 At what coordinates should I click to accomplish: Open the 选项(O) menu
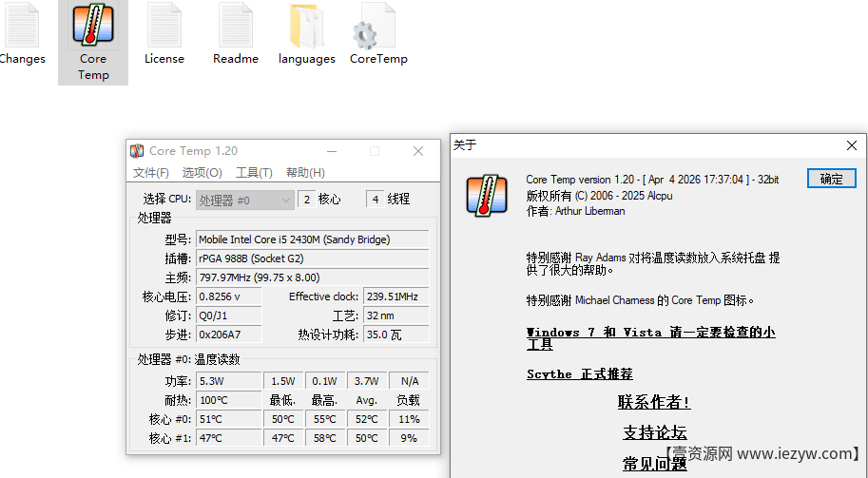[x=203, y=173]
